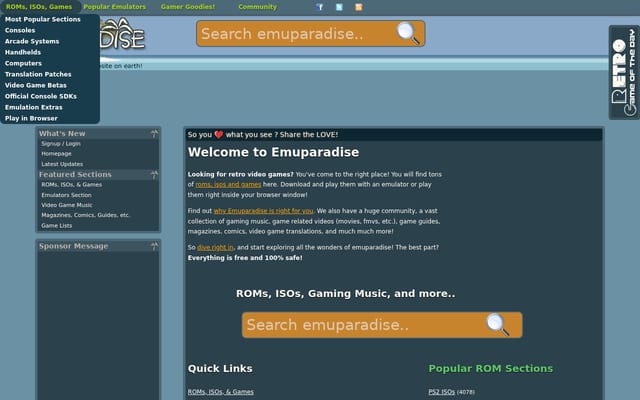Screen dimensions: 640x400
Task: Follow the 'dive right in' link
Action: (215, 247)
